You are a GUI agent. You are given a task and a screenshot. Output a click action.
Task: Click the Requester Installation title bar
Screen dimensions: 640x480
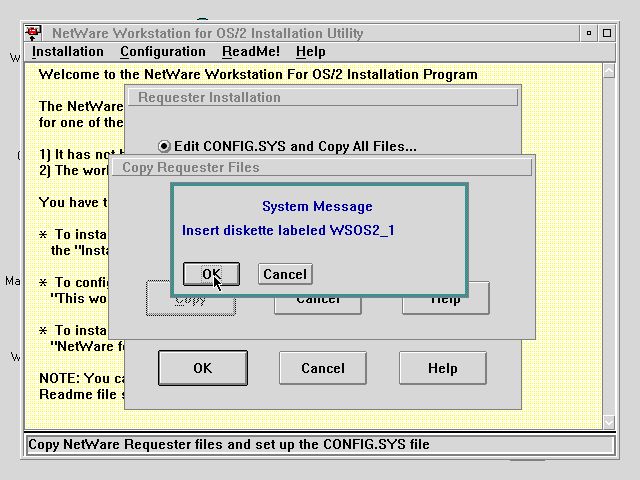click(321, 98)
